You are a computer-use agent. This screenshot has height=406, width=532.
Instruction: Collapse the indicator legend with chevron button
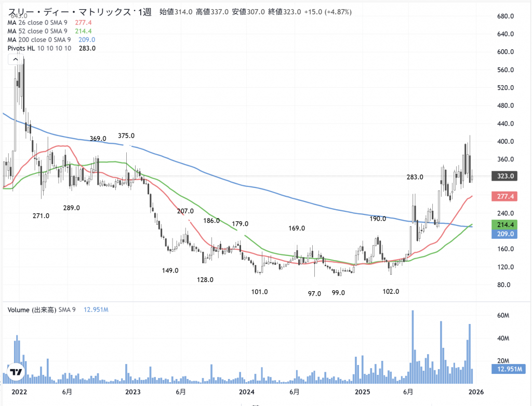[x=15, y=60]
